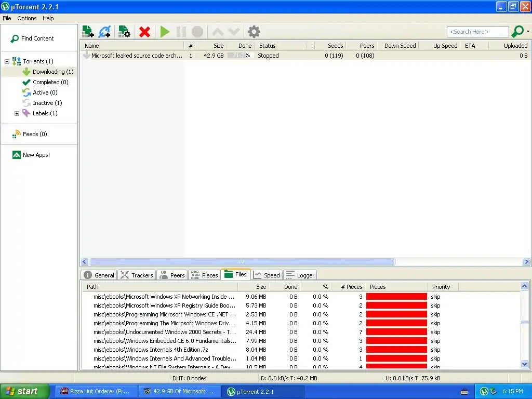Image resolution: width=532 pixels, height=399 pixels.
Task: Click the keyboard icon in the taskbar
Action: click(464, 392)
